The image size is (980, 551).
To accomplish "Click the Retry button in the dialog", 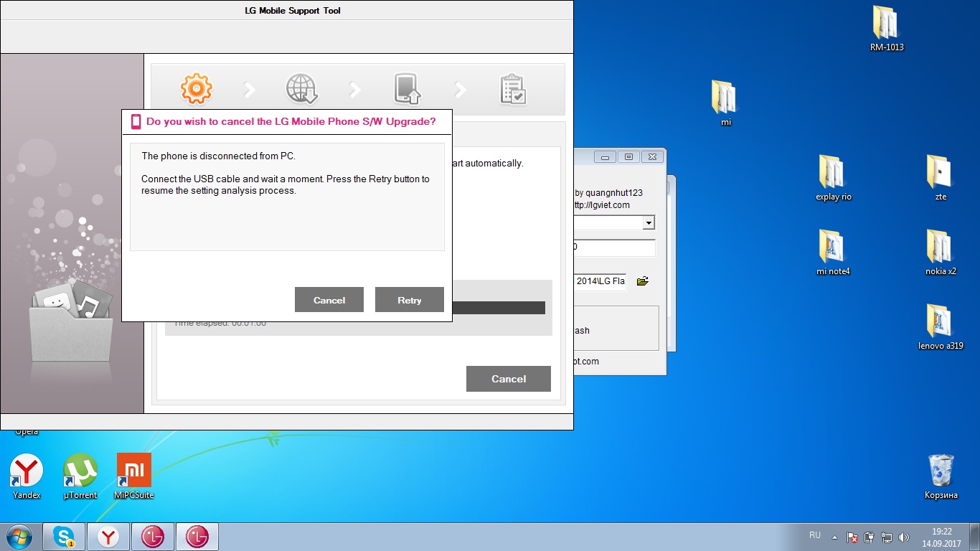I will coord(409,300).
